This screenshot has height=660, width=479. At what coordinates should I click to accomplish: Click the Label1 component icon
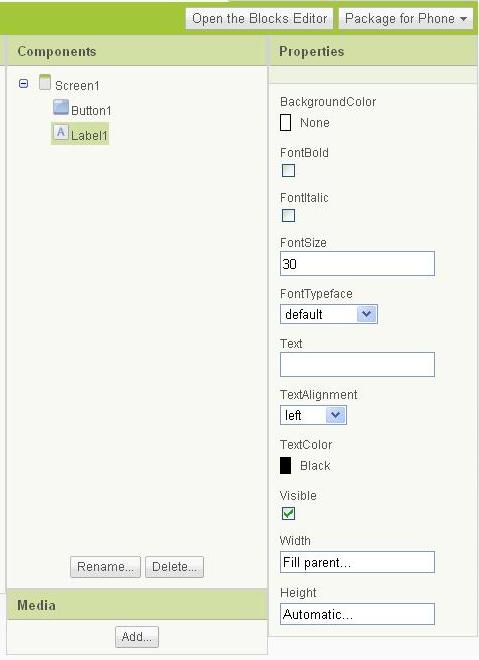61,133
